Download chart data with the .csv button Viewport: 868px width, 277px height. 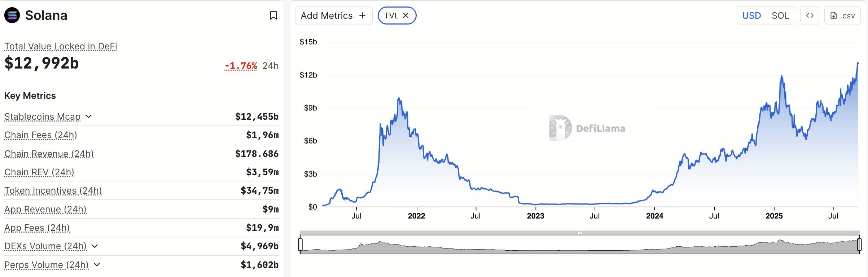[842, 16]
